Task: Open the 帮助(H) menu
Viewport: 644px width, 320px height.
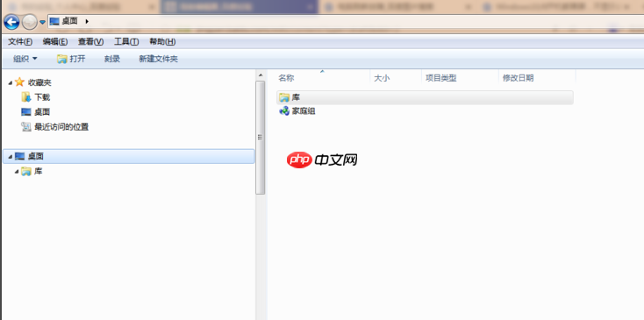Action: point(162,41)
